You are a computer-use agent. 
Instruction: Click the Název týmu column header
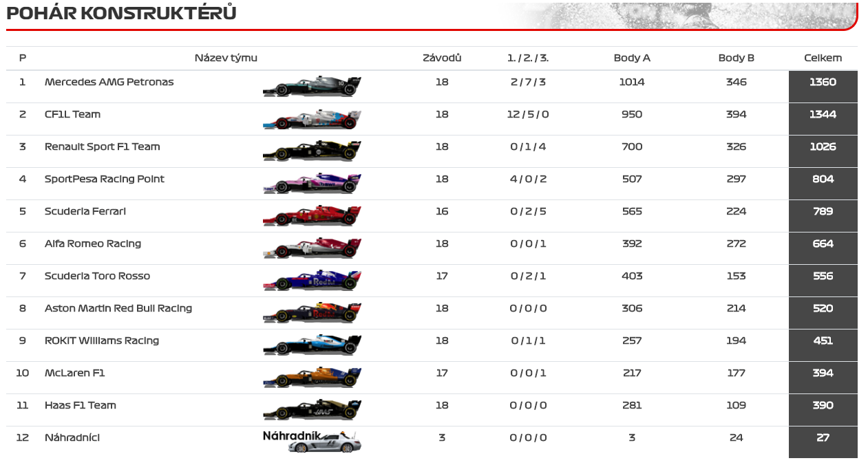226,58
